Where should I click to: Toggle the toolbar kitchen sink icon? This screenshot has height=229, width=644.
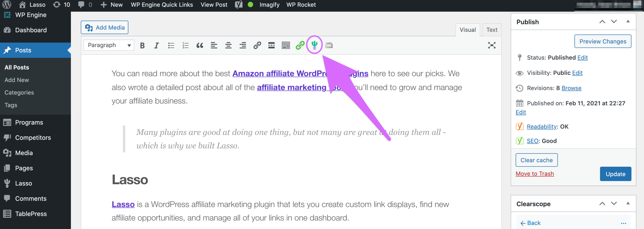(x=286, y=45)
